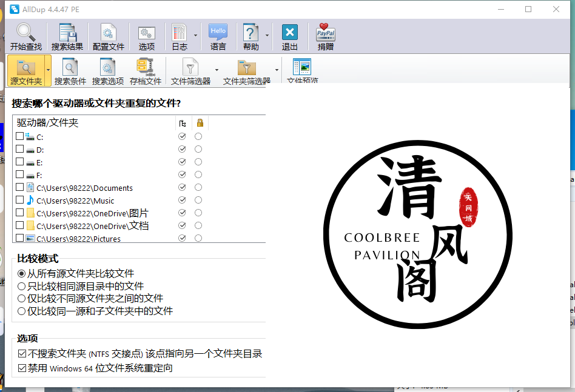Switch to the 搜索条件 tab
This screenshot has height=392, width=575.
coord(70,71)
